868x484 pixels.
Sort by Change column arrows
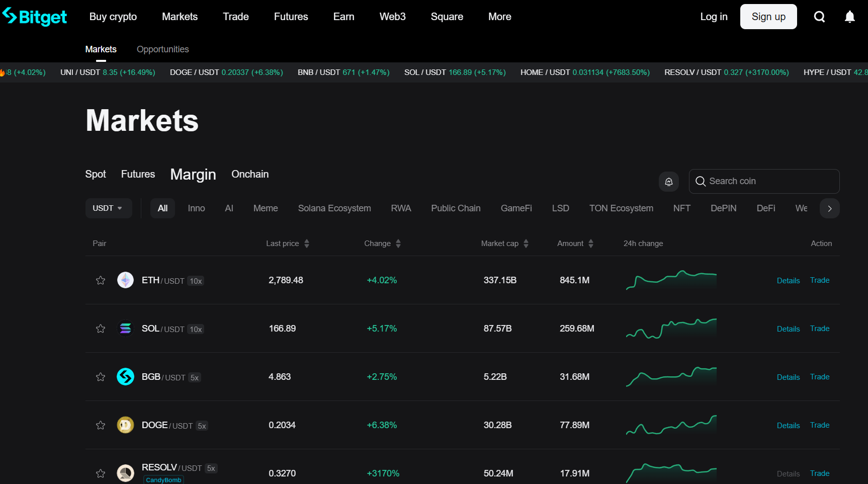(x=398, y=244)
